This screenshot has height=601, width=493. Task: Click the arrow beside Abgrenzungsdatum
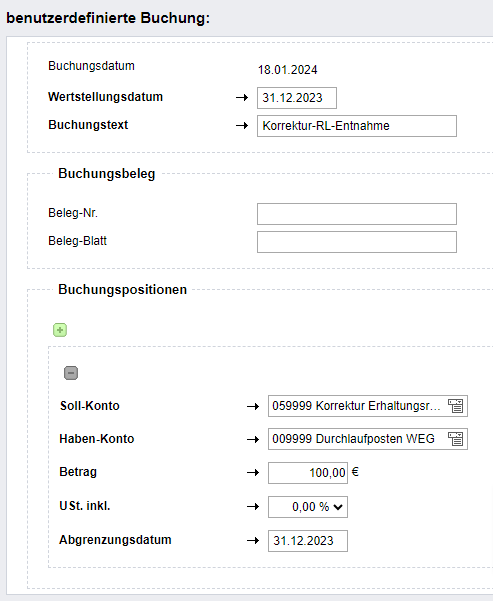pos(253,541)
